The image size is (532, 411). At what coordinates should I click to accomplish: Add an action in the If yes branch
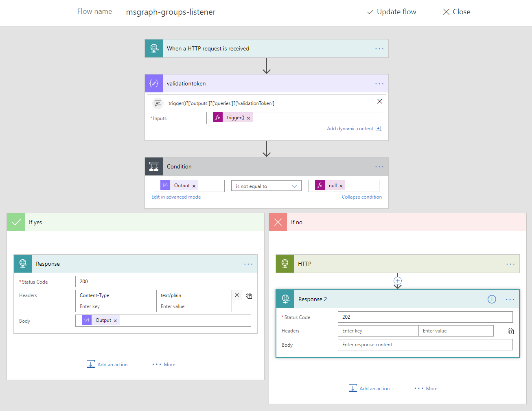tap(107, 365)
